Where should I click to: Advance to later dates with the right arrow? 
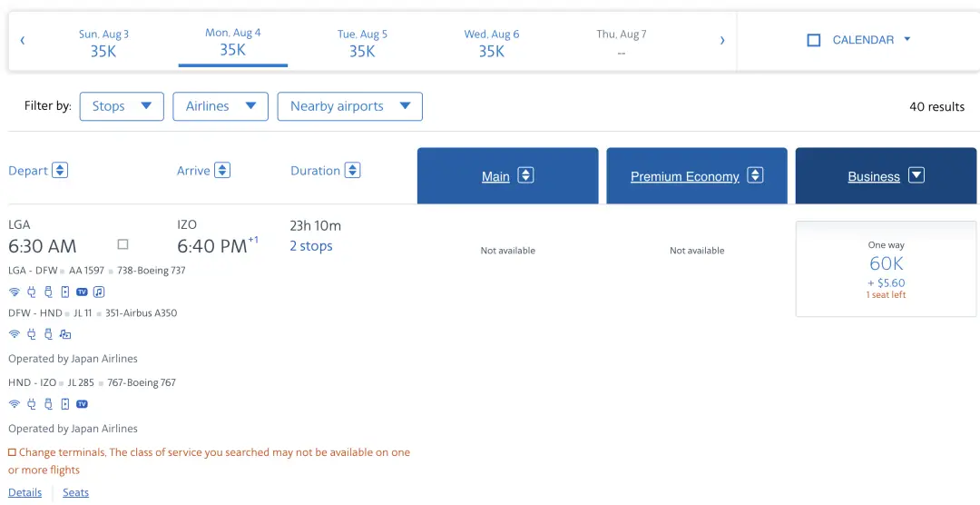tap(722, 40)
